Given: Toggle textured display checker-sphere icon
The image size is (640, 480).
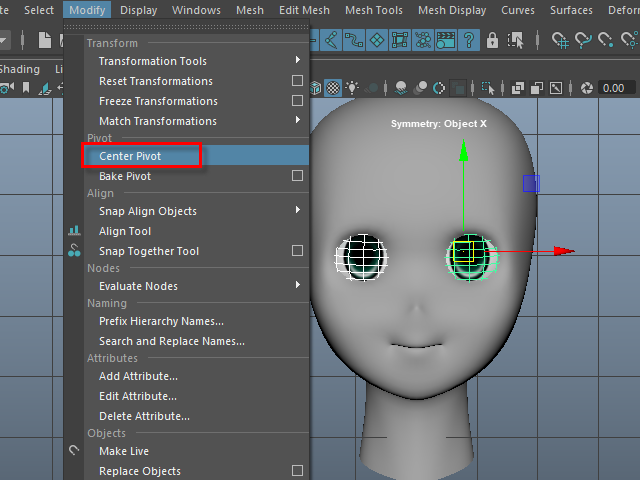Looking at the screenshot, I should click(x=334, y=88).
